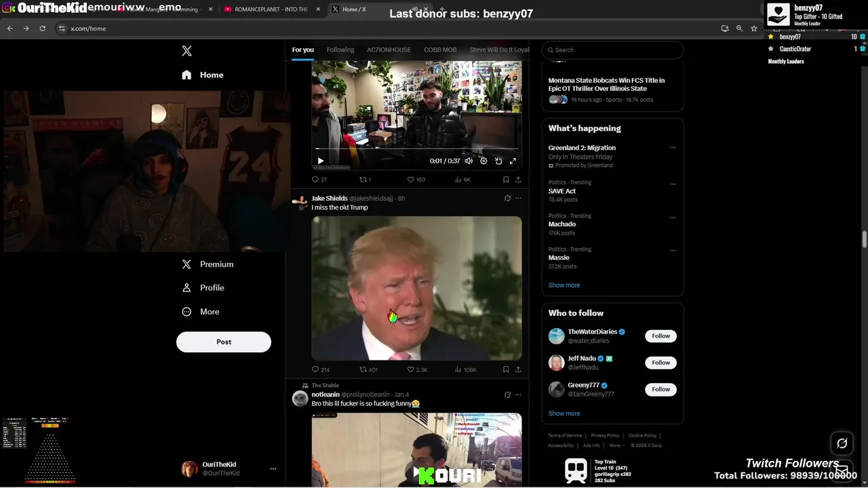Open more options on notleanin post
Viewport: 868px width, 488px height.
518,394
